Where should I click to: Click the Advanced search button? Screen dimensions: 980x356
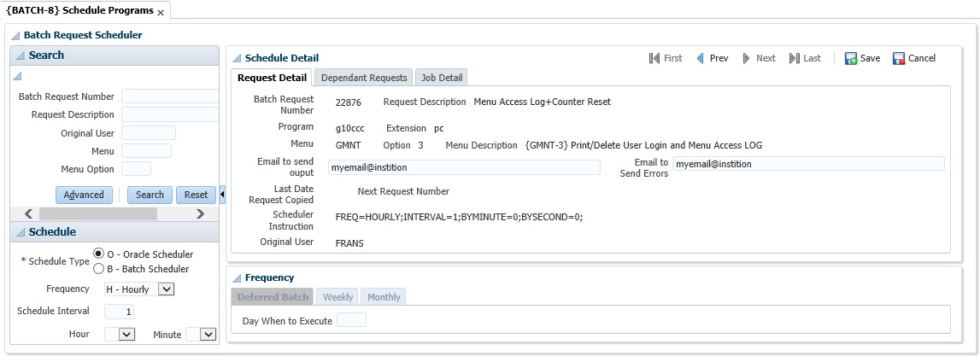point(84,195)
